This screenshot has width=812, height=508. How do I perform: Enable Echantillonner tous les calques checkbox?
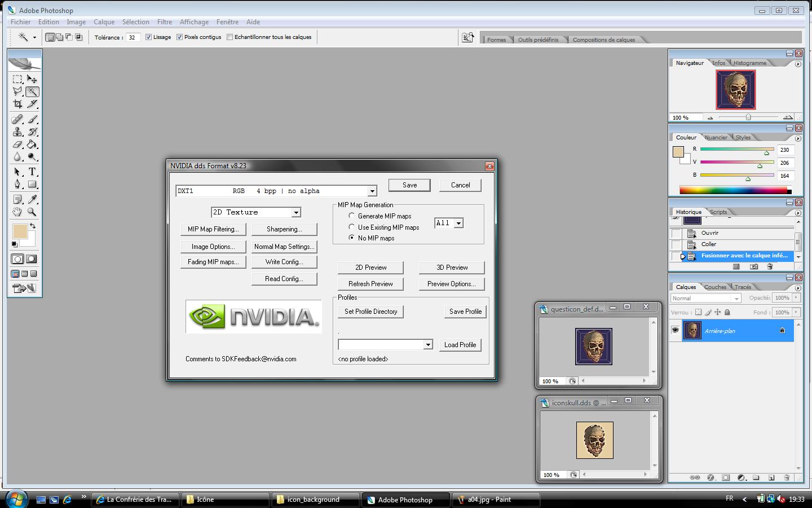[x=230, y=37]
